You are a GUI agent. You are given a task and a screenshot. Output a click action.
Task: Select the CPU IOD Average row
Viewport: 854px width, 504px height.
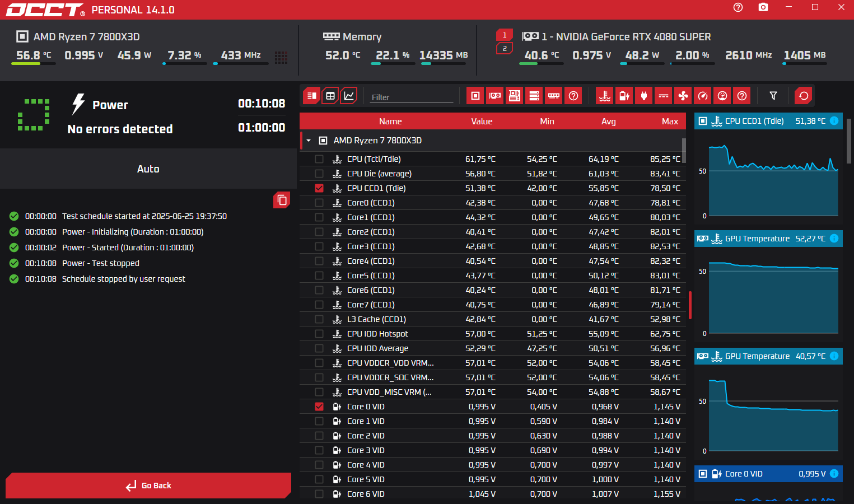[493, 348]
